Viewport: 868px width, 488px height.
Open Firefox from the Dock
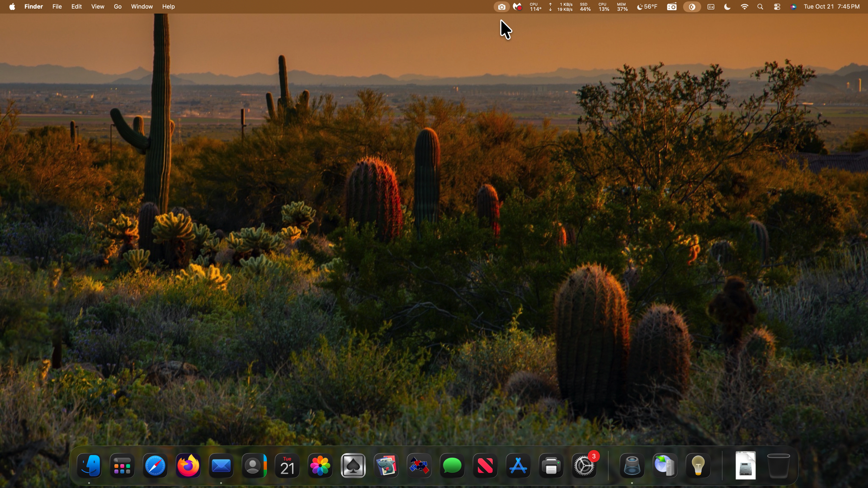188,466
